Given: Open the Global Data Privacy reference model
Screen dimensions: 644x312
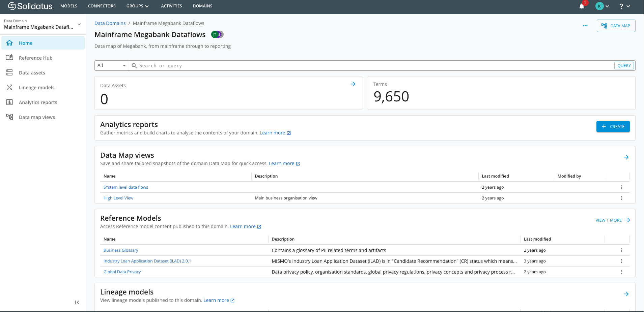Looking at the screenshot, I should [x=122, y=272].
